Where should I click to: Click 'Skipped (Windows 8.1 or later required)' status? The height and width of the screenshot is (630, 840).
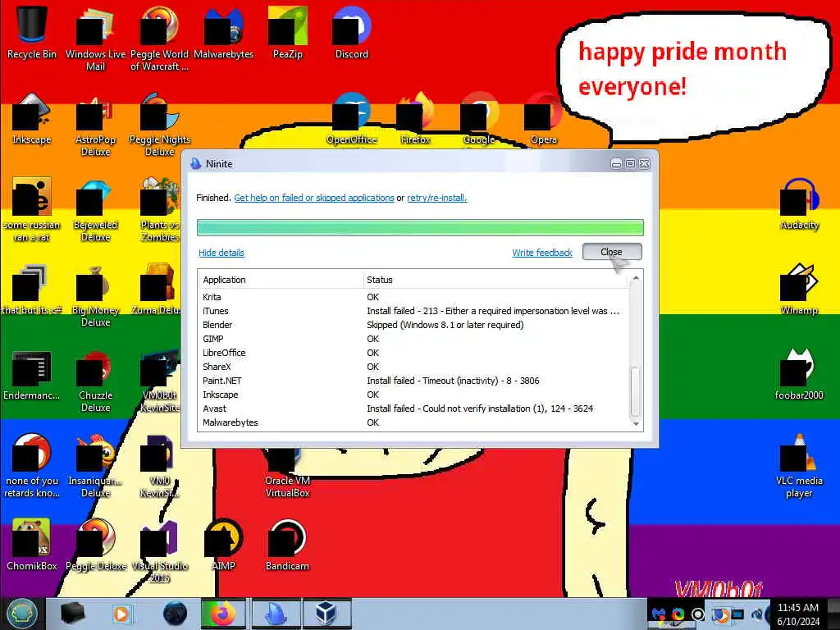tap(445, 325)
